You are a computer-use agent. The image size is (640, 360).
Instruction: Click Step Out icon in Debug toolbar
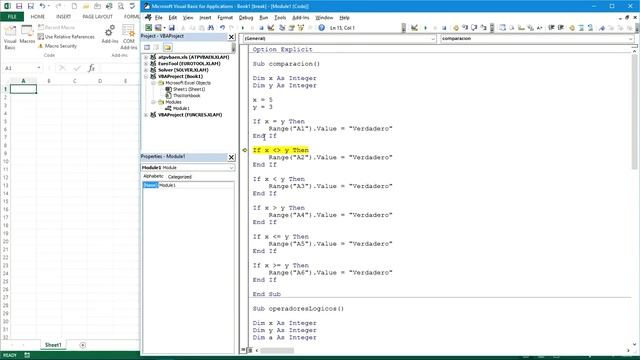click(483, 28)
